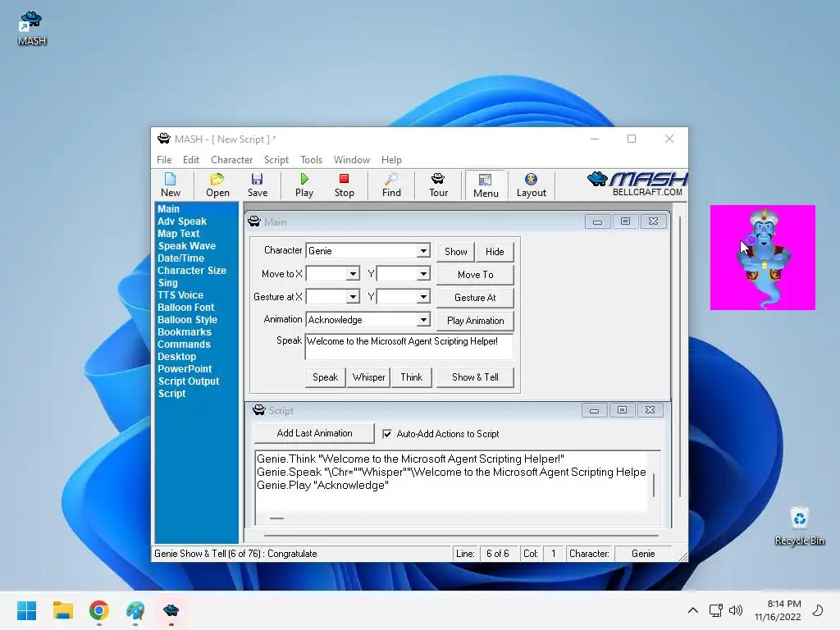Click MASH app icon in taskbar
The image size is (840, 630).
point(171,610)
